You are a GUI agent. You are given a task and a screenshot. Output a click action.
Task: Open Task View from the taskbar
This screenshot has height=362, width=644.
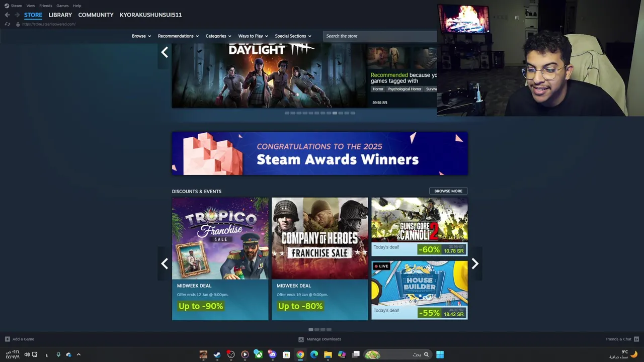pos(356,354)
